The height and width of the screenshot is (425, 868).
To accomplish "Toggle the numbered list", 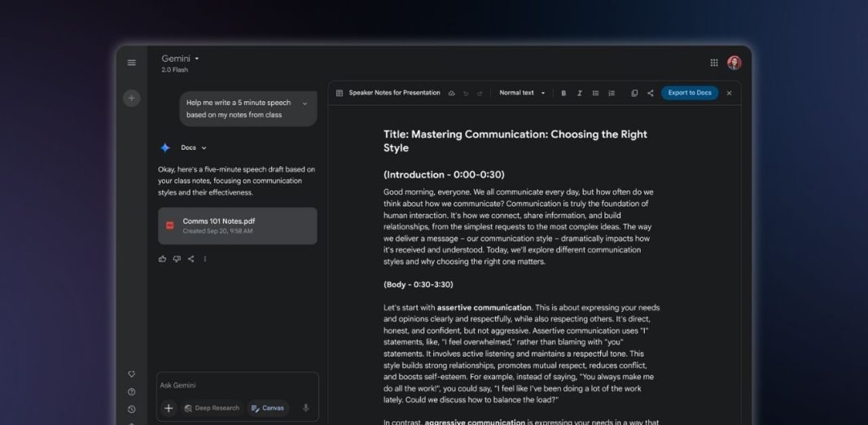I will point(612,93).
